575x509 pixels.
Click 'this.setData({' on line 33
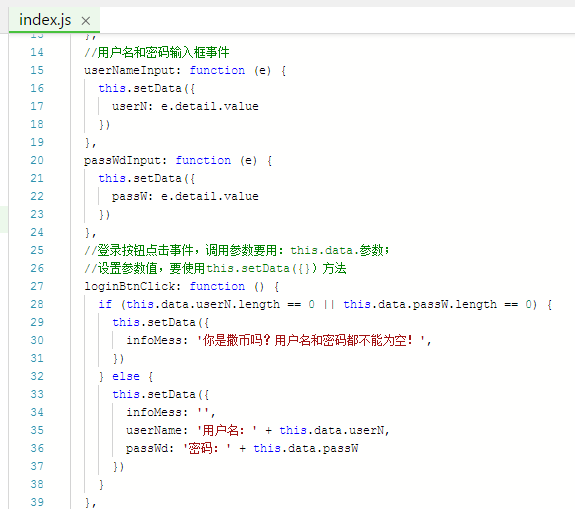click(161, 394)
